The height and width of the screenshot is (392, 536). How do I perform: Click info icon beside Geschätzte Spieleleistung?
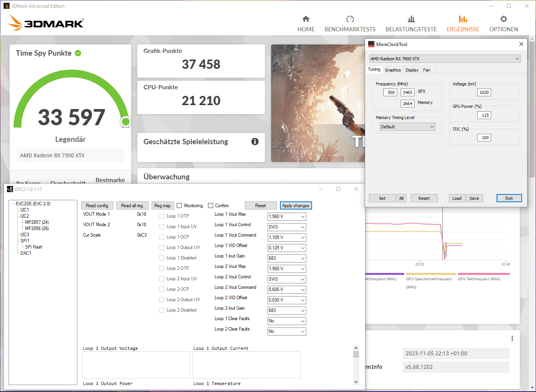(255, 141)
